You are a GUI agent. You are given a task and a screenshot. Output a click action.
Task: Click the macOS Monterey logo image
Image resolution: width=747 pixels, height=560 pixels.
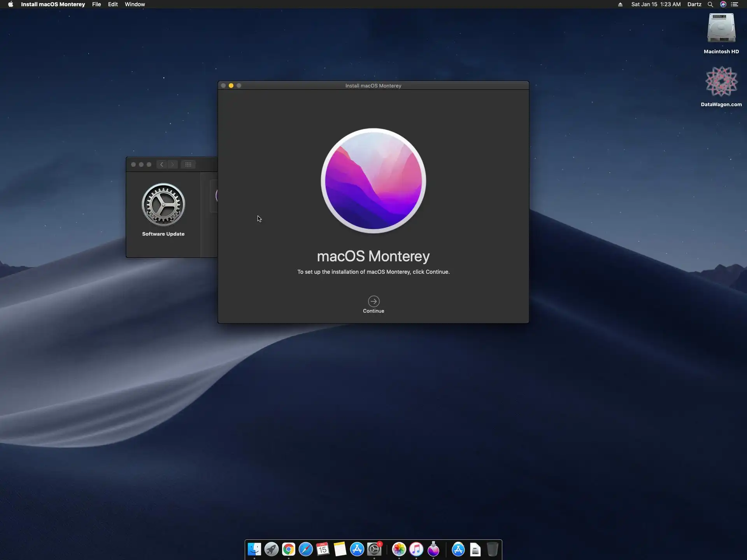(373, 181)
